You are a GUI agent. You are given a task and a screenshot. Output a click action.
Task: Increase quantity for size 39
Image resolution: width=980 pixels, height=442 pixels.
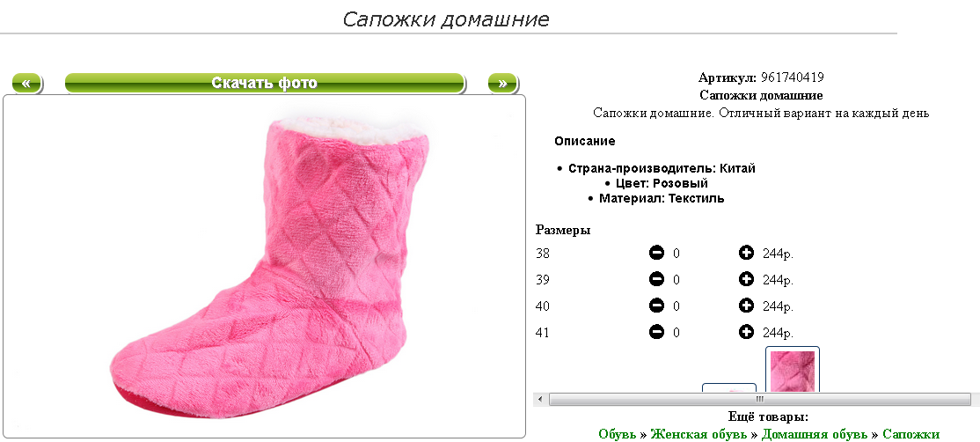coord(746,279)
